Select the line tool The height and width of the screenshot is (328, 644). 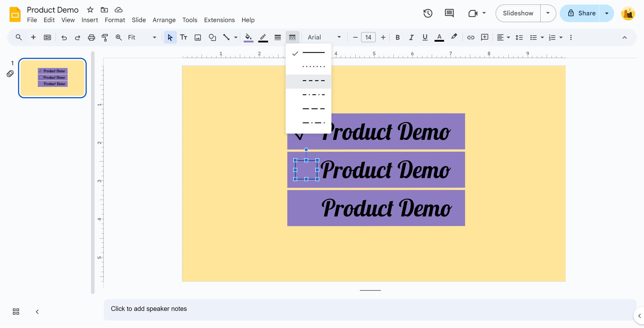[226, 37]
